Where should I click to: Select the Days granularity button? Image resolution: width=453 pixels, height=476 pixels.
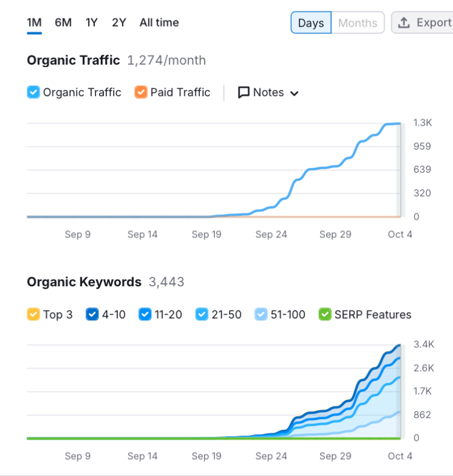point(311,23)
